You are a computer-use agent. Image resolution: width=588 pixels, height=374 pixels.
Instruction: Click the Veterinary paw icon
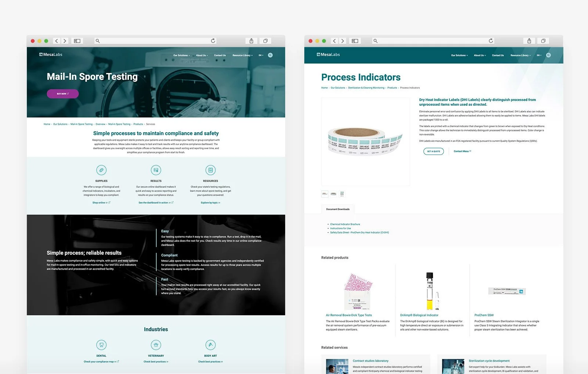[x=156, y=345]
